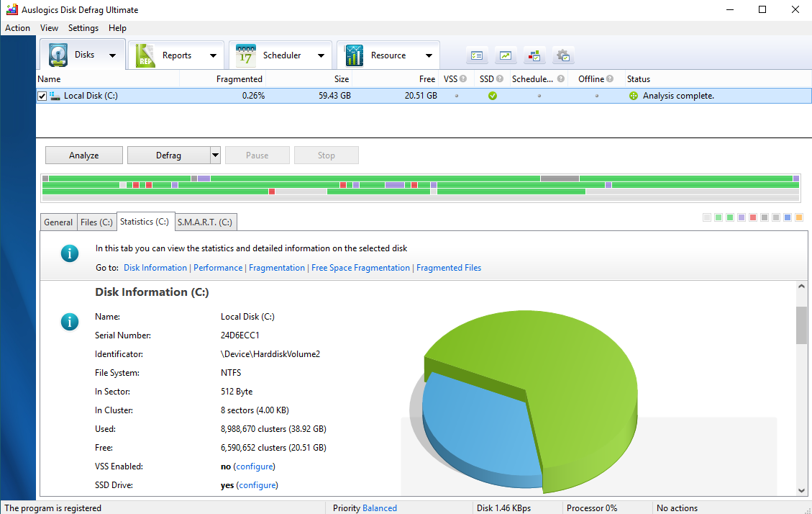Screen dimensions: 812x514
Task: Click 'The program is registered' status text
Action: pyautogui.click(x=53, y=508)
